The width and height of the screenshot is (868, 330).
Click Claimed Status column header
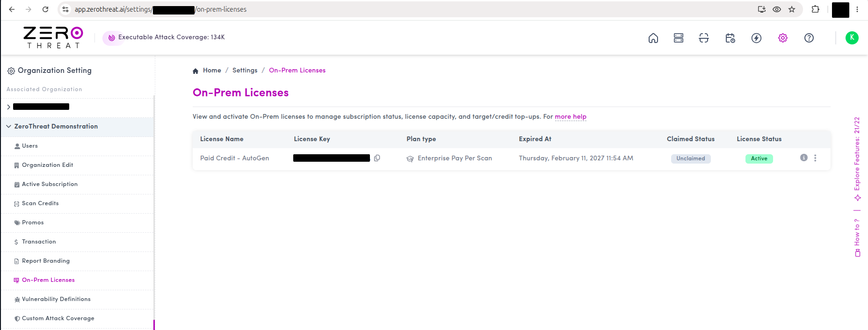(691, 139)
